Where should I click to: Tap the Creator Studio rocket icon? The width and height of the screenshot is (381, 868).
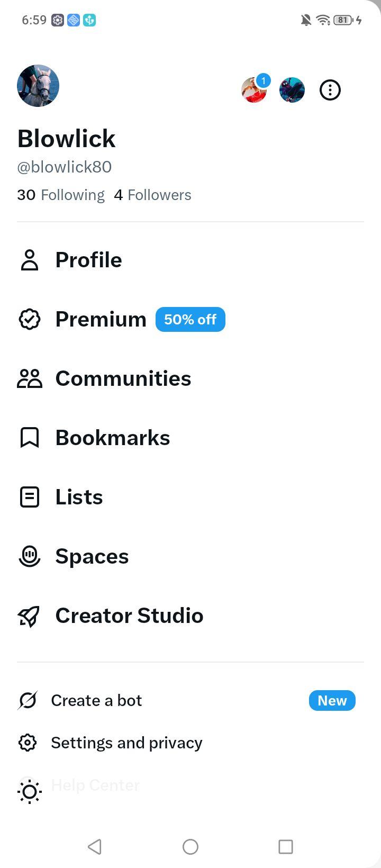pos(29,616)
